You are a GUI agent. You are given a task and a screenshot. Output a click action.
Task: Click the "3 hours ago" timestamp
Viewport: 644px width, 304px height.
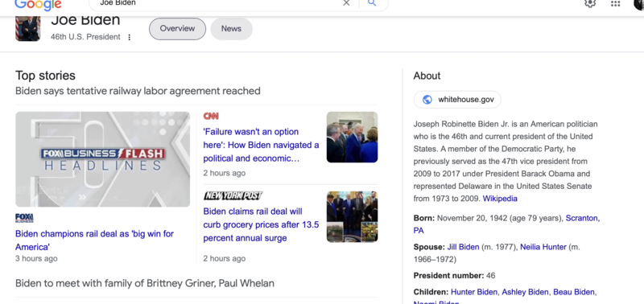tap(36, 258)
